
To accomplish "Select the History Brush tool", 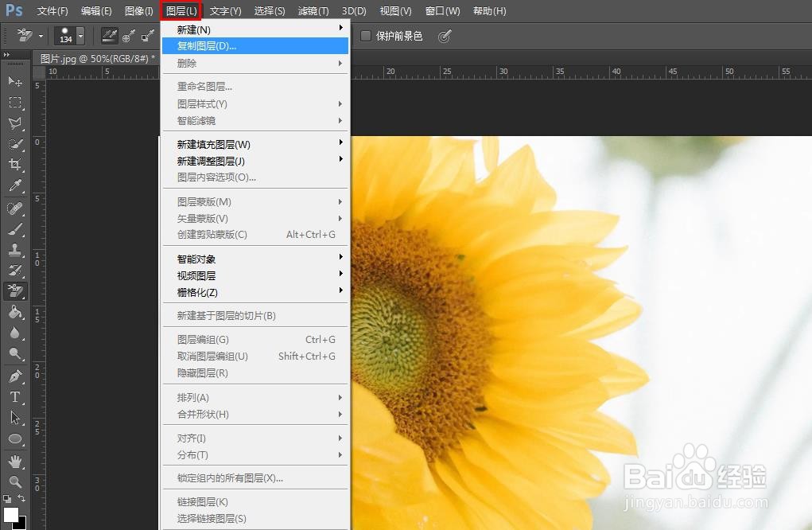I will 15,271.
